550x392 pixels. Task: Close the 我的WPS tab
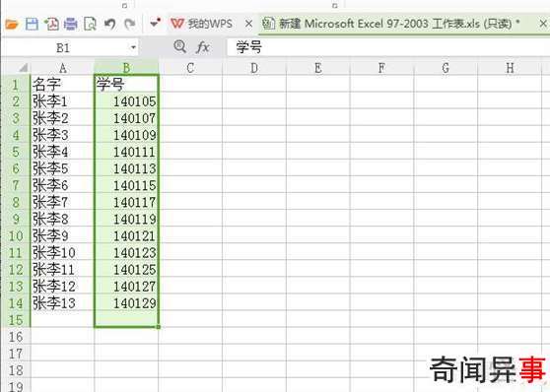coord(248,24)
